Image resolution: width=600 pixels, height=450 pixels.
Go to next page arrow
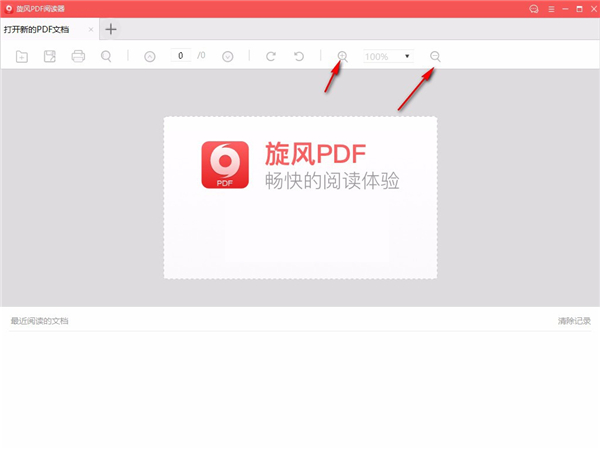pos(228,57)
